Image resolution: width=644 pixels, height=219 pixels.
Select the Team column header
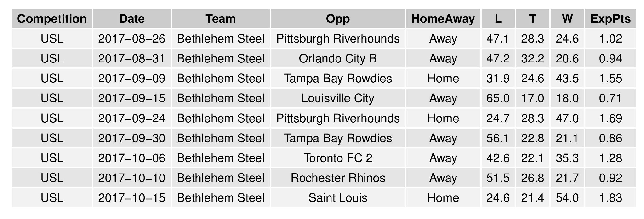pos(221,19)
